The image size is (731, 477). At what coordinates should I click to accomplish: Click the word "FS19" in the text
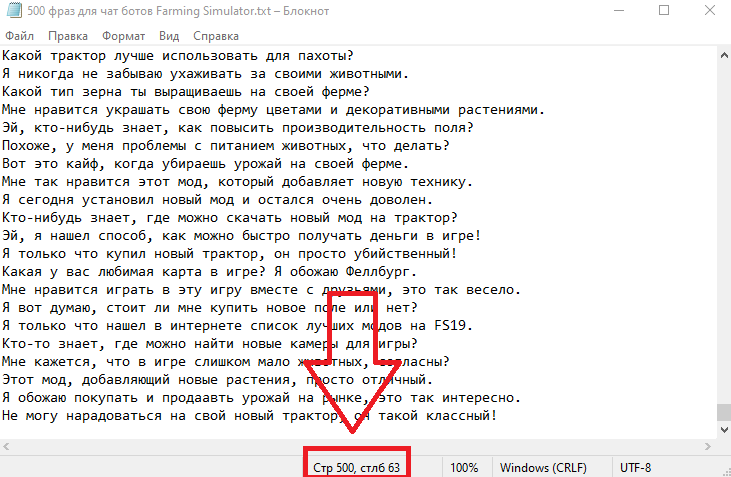(449, 325)
